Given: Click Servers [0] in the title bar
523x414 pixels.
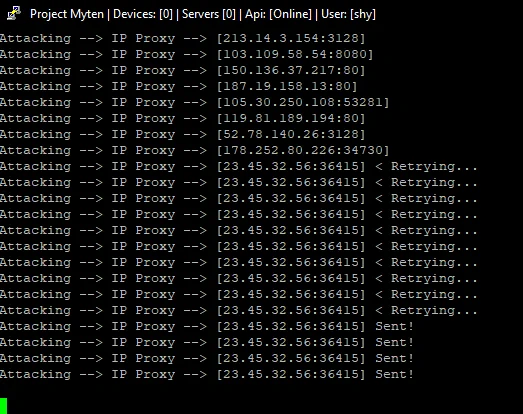Looking at the screenshot, I should (x=209, y=14).
